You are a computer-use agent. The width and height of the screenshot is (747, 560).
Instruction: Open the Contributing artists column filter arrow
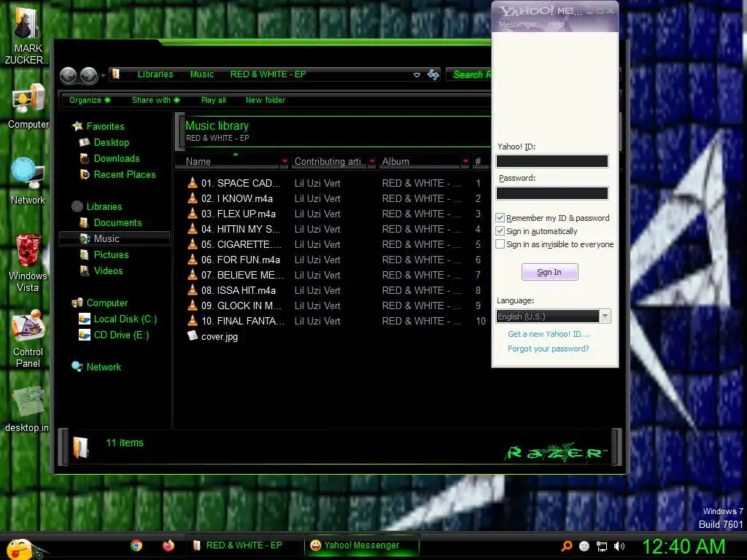tap(372, 161)
